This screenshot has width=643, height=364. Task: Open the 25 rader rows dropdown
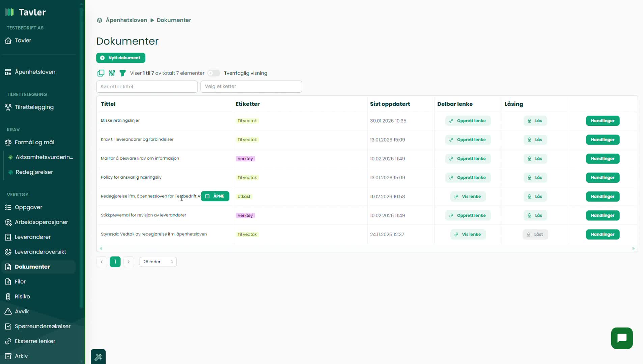point(158,262)
